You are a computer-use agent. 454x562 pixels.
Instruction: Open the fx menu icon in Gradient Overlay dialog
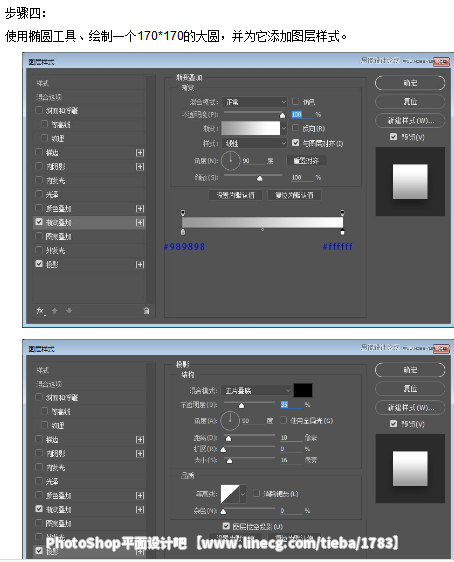(x=41, y=311)
